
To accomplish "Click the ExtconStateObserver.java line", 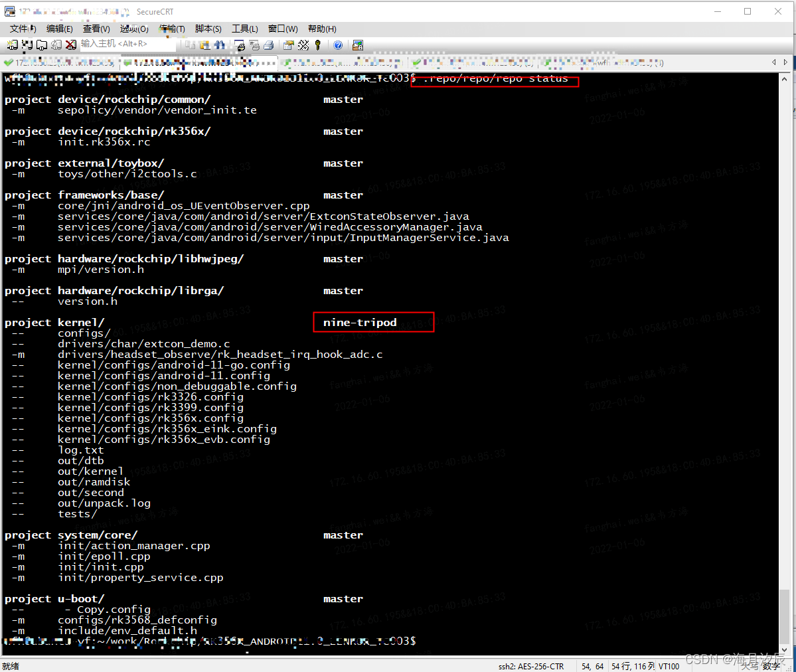I will (x=263, y=217).
